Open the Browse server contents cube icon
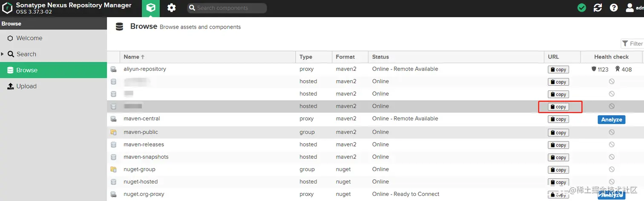 tap(150, 8)
